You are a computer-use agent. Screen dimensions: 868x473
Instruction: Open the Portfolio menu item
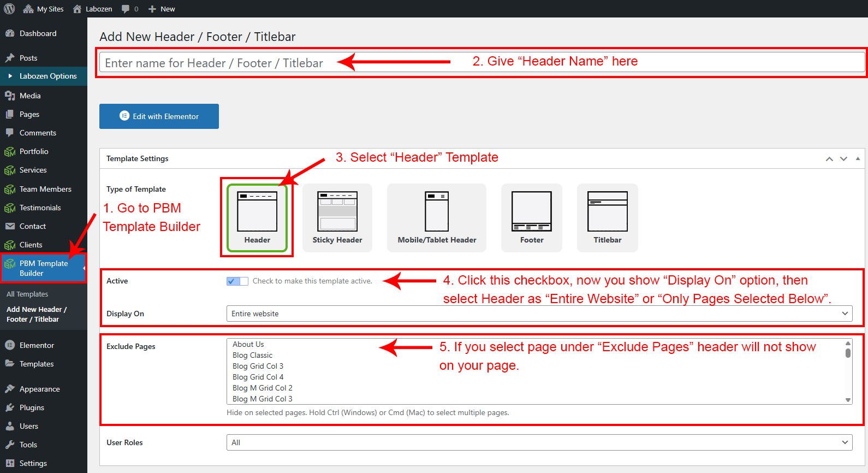[x=34, y=151]
